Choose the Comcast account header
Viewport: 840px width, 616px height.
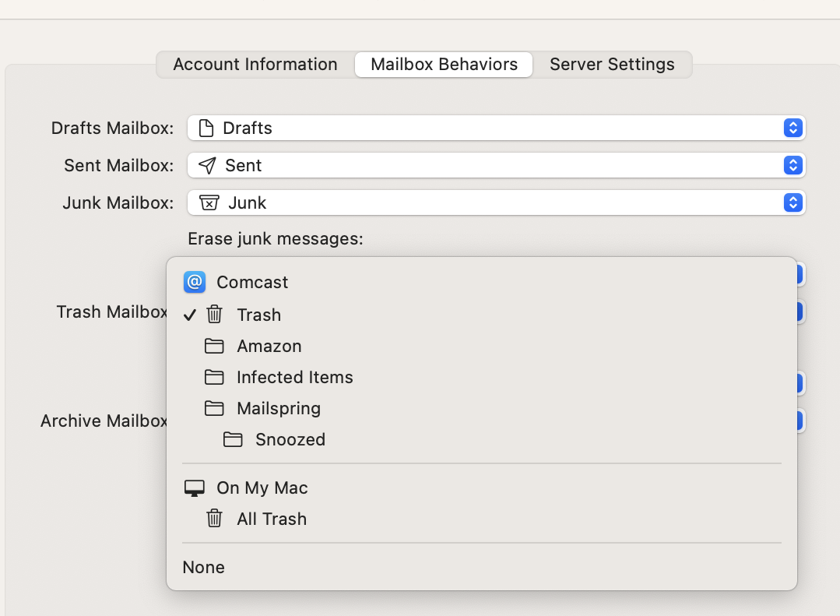tap(482, 282)
